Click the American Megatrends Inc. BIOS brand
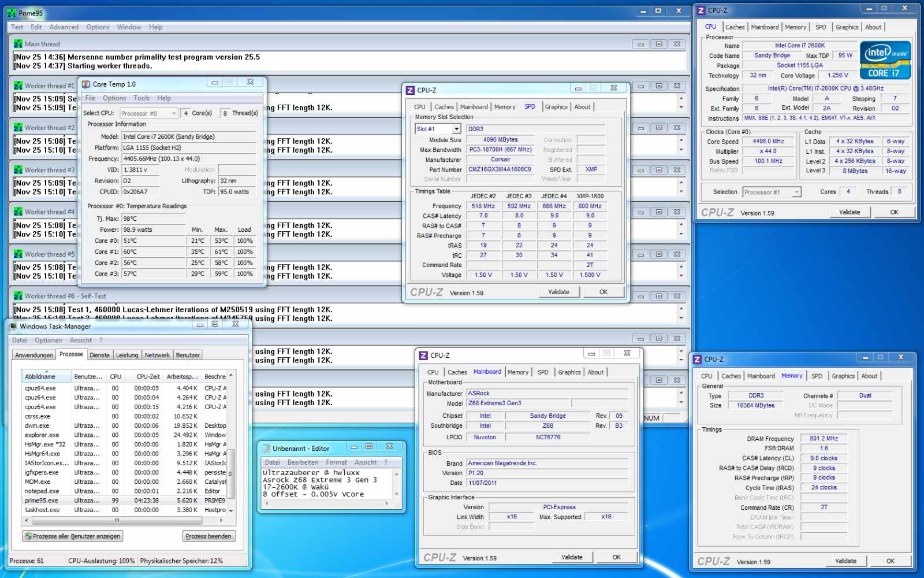This screenshot has height=578, width=924. coord(547,464)
